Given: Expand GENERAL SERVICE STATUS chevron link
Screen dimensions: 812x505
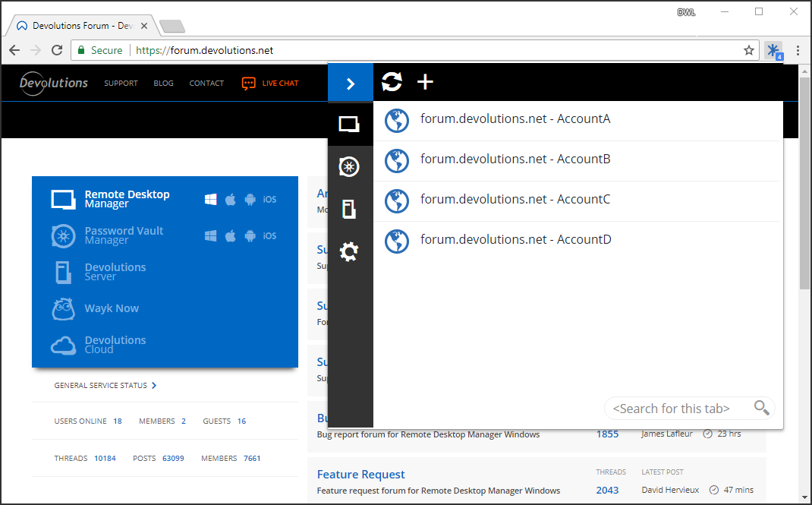Looking at the screenshot, I should point(105,385).
